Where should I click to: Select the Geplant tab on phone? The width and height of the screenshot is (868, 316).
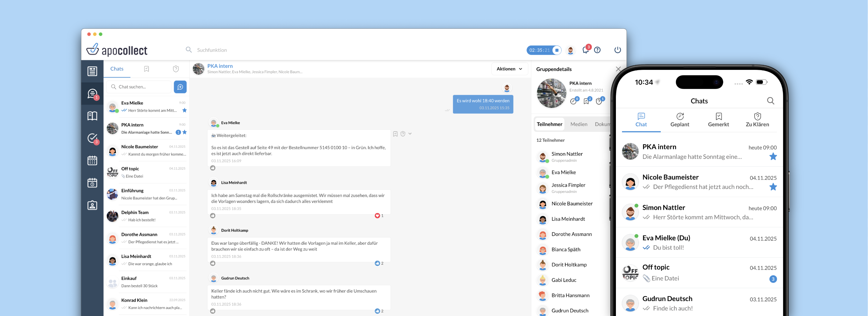[x=680, y=120]
